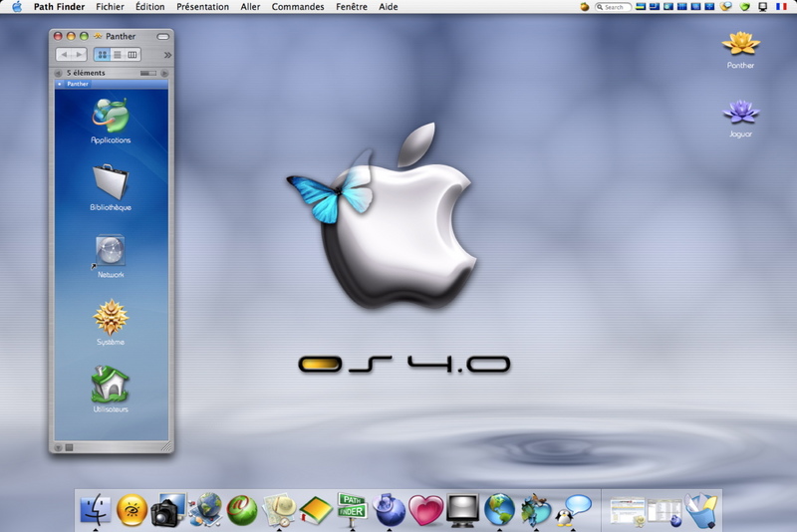Open the penguin chat-bubble dock app
797x532 pixels.
(x=573, y=510)
